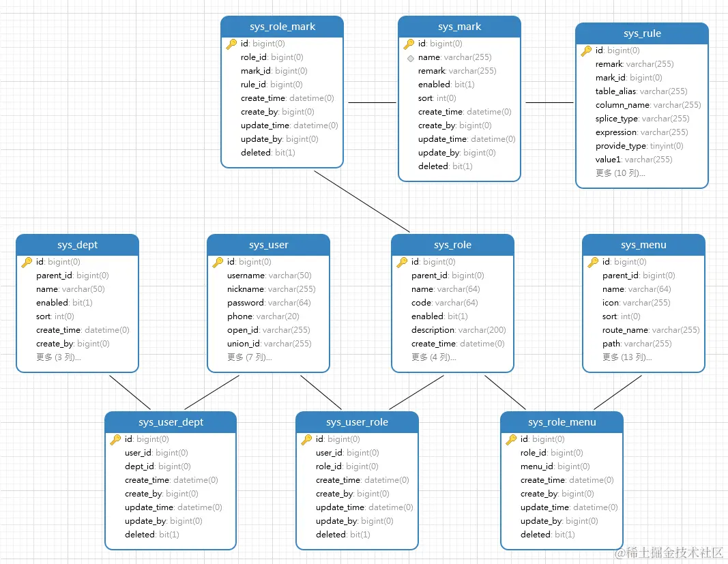Image resolution: width=728 pixels, height=564 pixels.
Task: Click the primary key icon in sys_user_dept
Action: 115,440
